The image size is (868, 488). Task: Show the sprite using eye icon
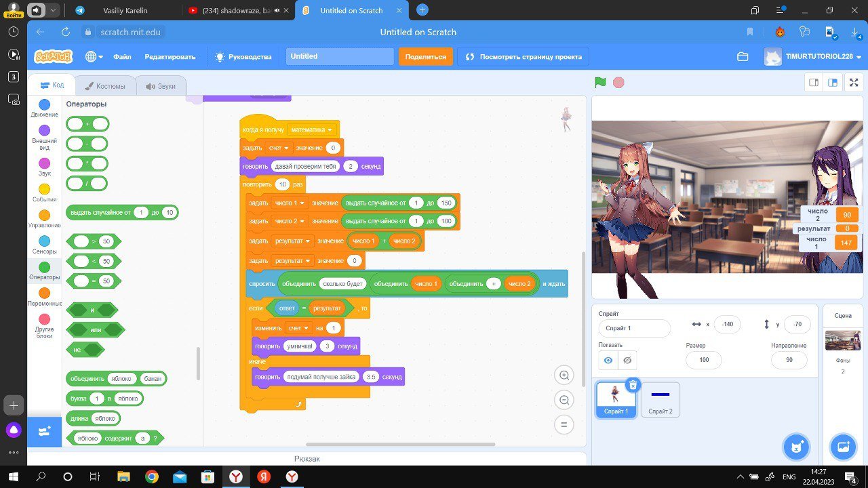[608, 360]
